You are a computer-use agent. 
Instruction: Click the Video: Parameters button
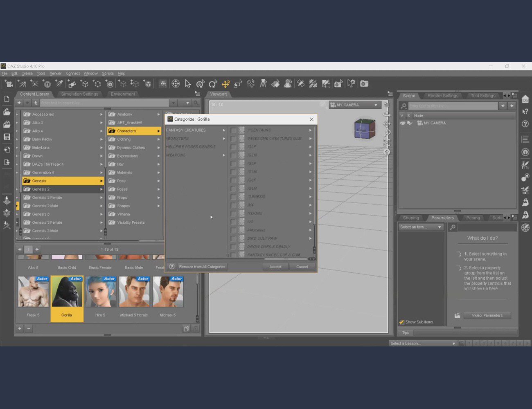tap(487, 315)
